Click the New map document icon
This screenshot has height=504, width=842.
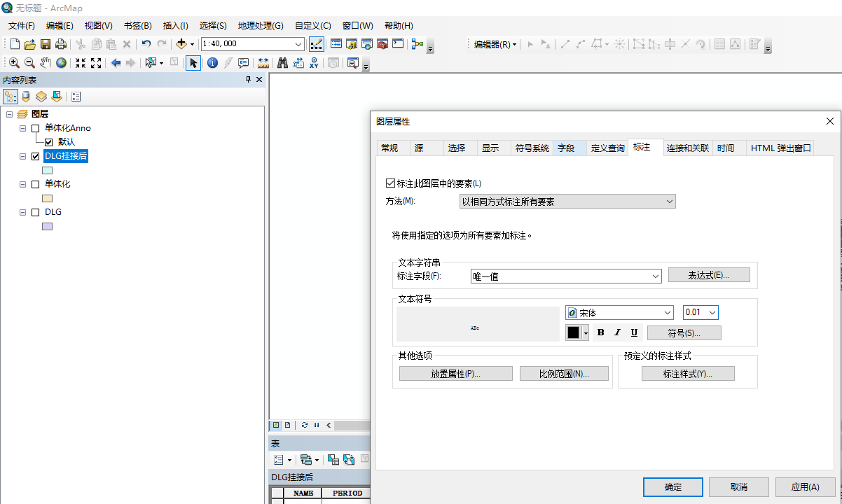pos(14,44)
